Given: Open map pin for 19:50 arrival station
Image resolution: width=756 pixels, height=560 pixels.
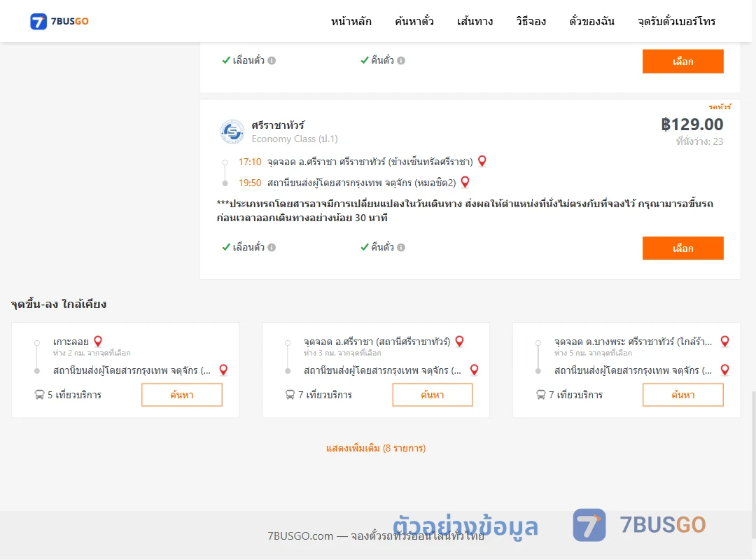Looking at the screenshot, I should [465, 182].
